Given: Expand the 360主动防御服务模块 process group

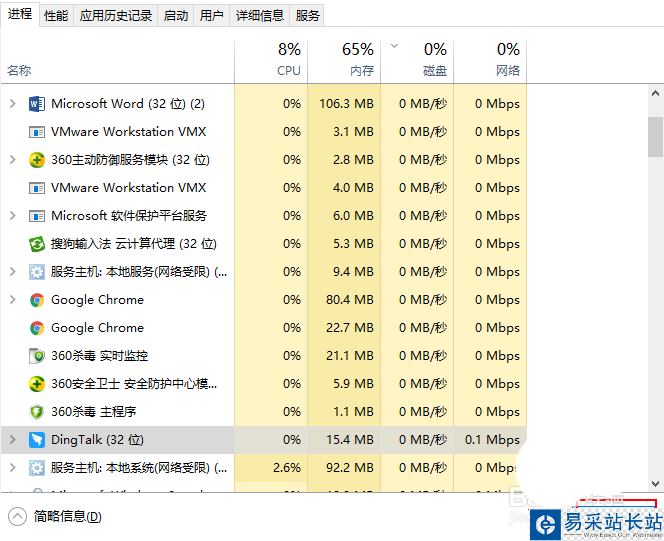Looking at the screenshot, I should point(13,160).
